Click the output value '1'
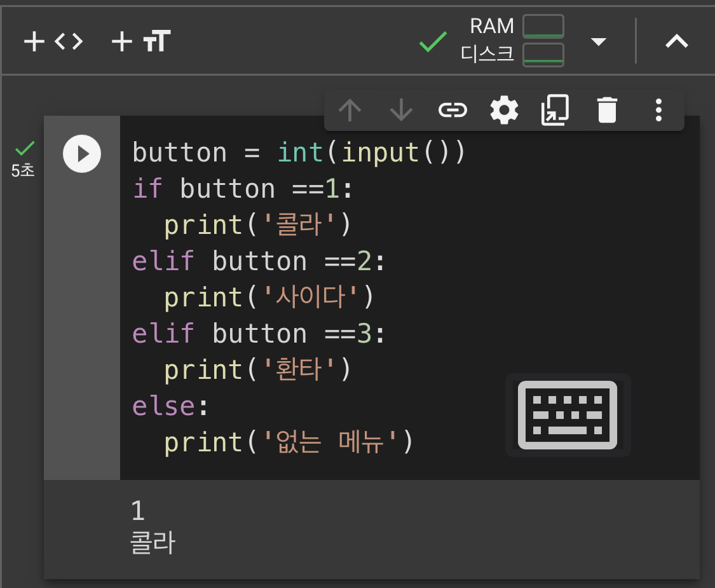This screenshot has height=588, width=715. [x=138, y=510]
